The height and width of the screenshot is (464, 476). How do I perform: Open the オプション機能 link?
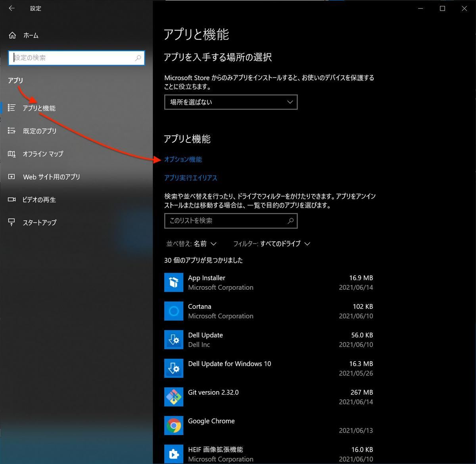click(183, 159)
